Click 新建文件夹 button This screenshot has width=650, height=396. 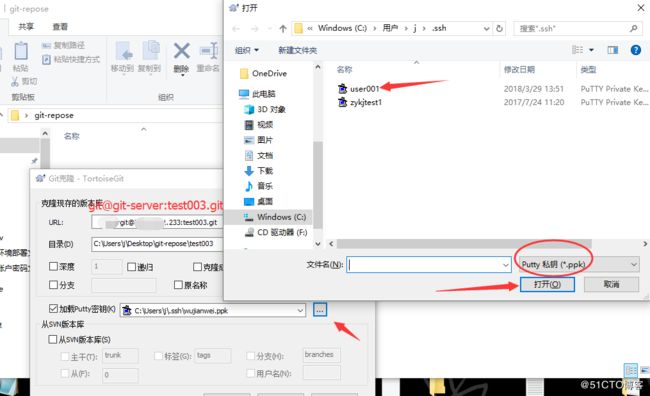point(297,50)
